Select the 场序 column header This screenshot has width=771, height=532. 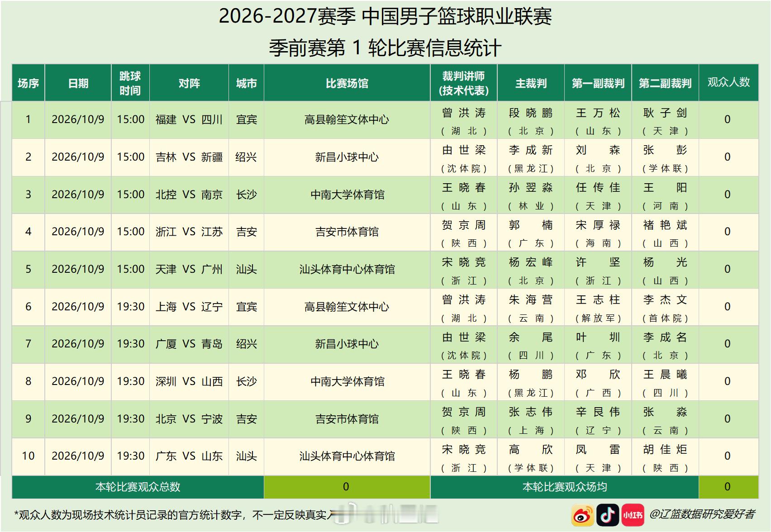pyautogui.click(x=28, y=83)
